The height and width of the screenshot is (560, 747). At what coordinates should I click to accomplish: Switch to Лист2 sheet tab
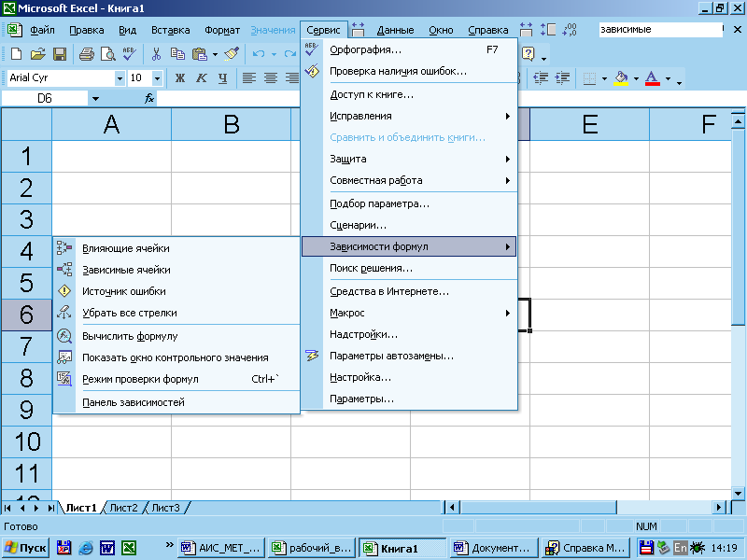[123, 508]
